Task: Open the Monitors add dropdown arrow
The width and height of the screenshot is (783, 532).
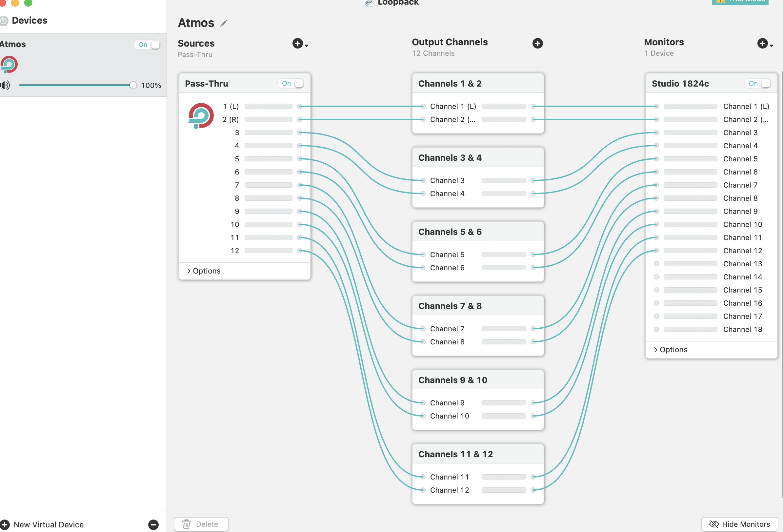Action: tap(772, 46)
